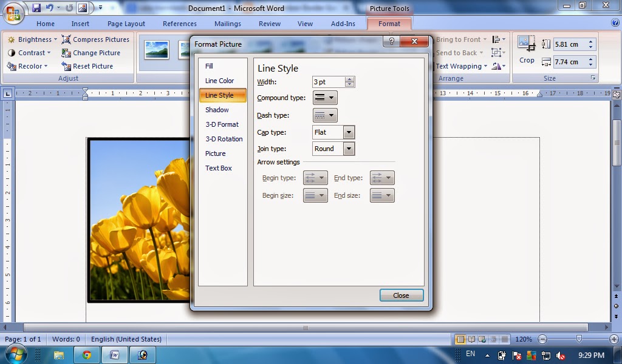Open the Compound type dropdown
Image resolution: width=622 pixels, height=364 pixels.
tap(325, 98)
